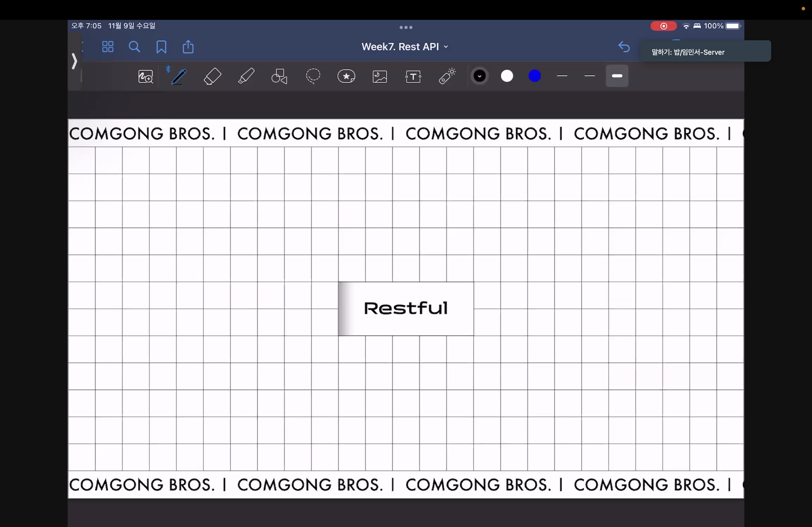Select the Eraser tool
This screenshot has width=812, height=527.
(x=212, y=76)
